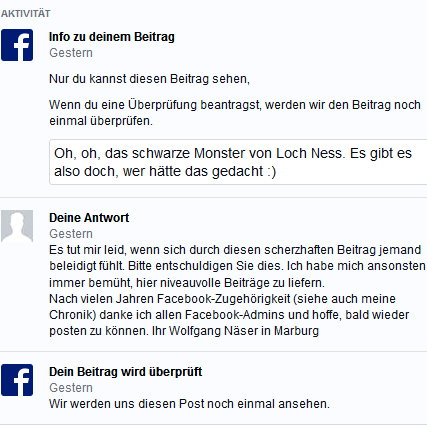
Task: Click the 'Dein Beitrag wird überprüft' title
Action: click(x=126, y=372)
